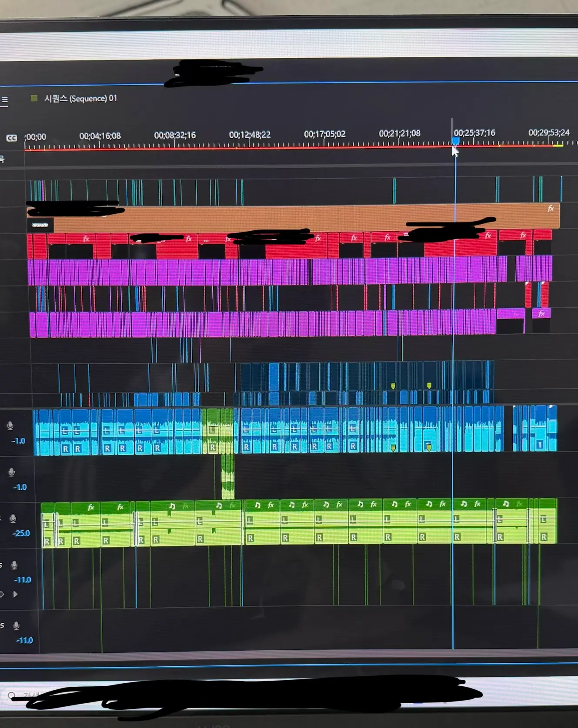Click the blue playhead handle on ruler
Image resolution: width=578 pixels, height=728 pixels.
[455, 141]
